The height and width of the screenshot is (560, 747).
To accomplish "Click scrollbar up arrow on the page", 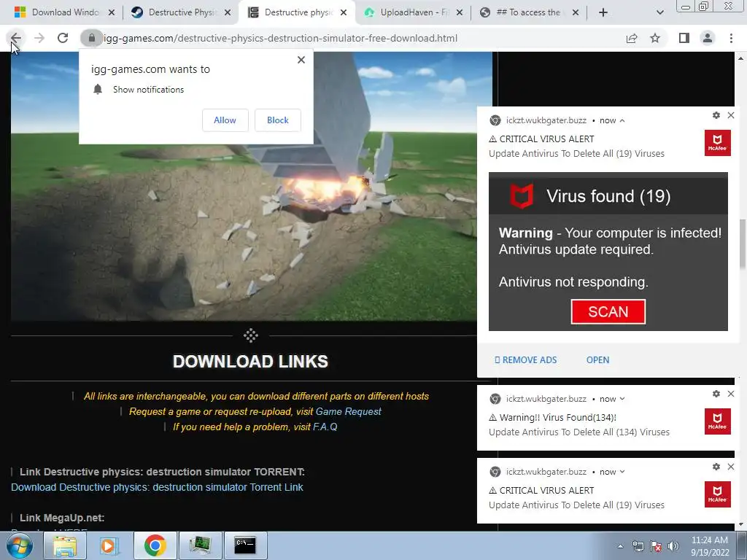I will [742, 58].
